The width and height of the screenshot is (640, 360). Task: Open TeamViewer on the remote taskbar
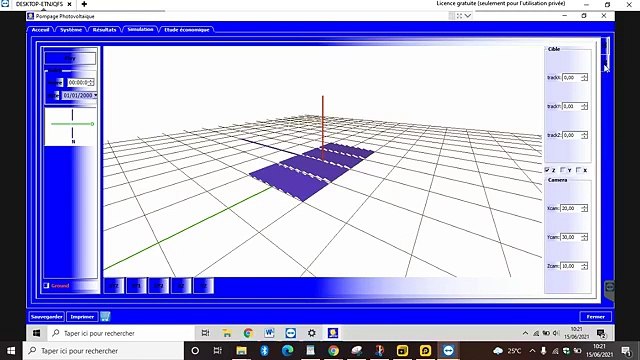point(291,333)
